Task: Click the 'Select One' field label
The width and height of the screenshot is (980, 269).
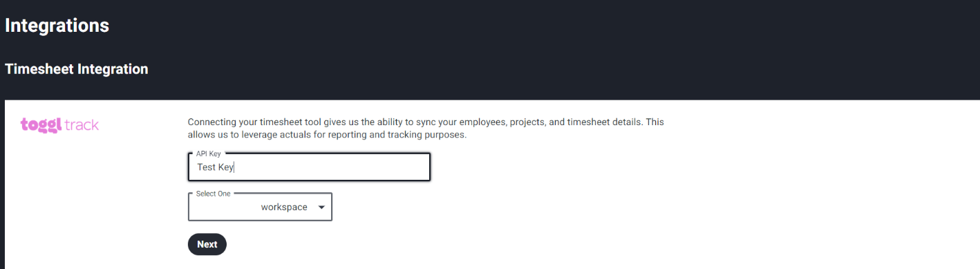Action: coord(213,194)
